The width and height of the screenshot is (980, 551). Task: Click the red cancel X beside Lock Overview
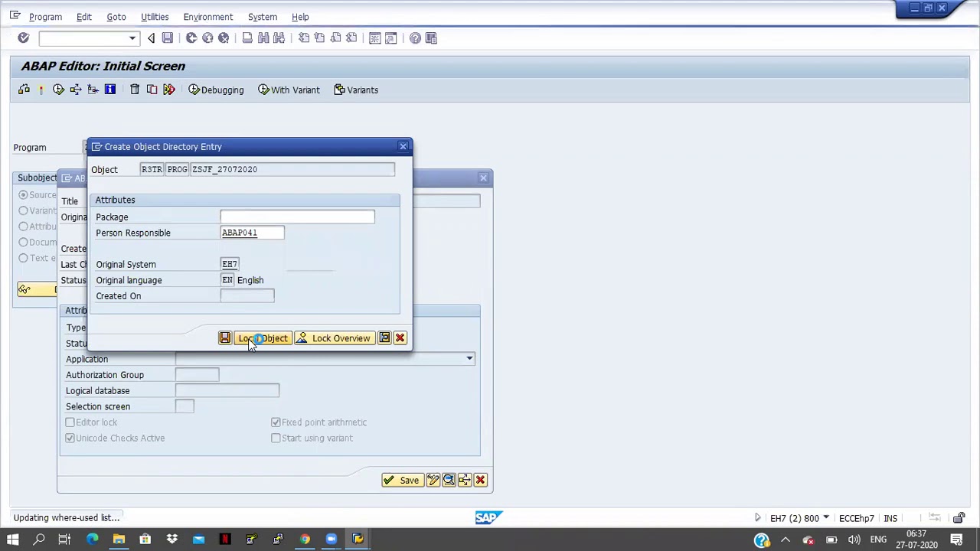pyautogui.click(x=400, y=338)
